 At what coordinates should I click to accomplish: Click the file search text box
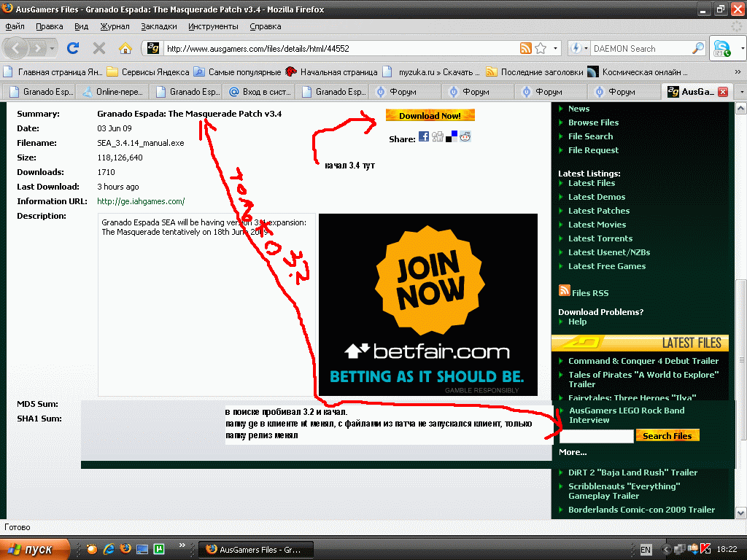point(597,436)
